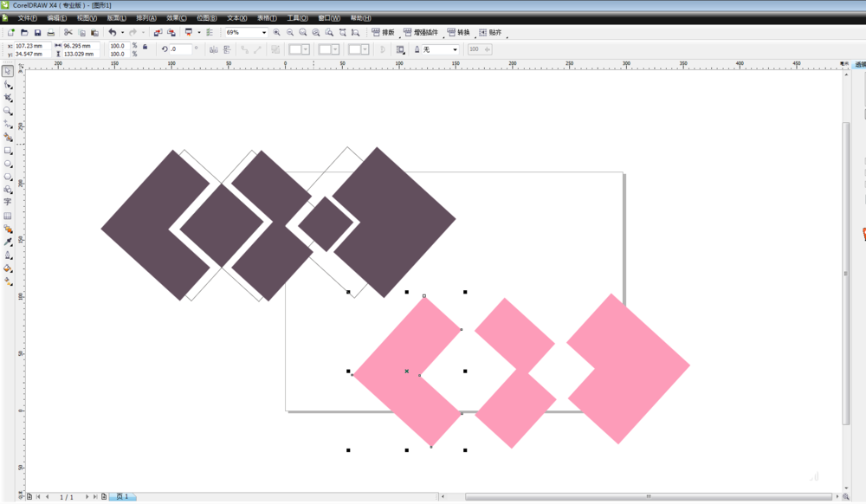
Task: Click the 贴齐 button
Action: pyautogui.click(x=489, y=33)
